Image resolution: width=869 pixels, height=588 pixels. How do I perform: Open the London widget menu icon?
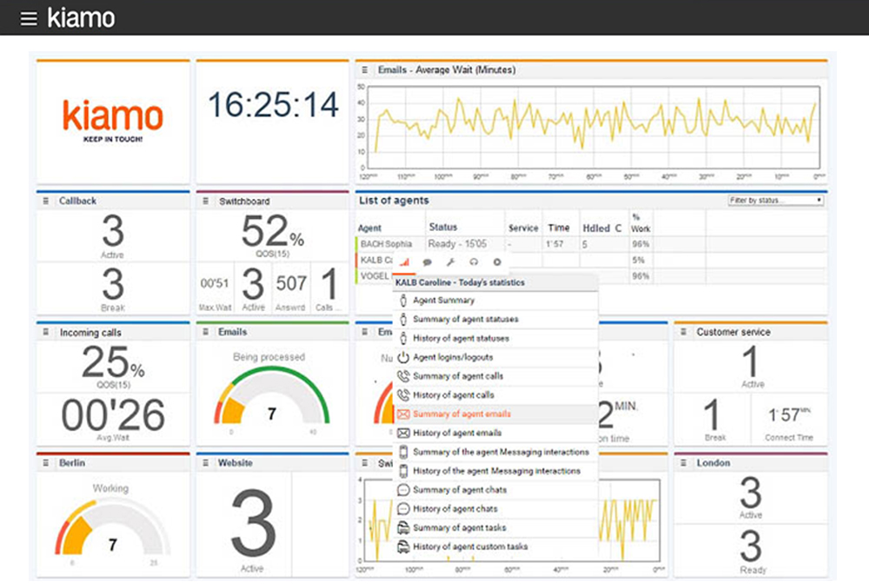coord(683,463)
